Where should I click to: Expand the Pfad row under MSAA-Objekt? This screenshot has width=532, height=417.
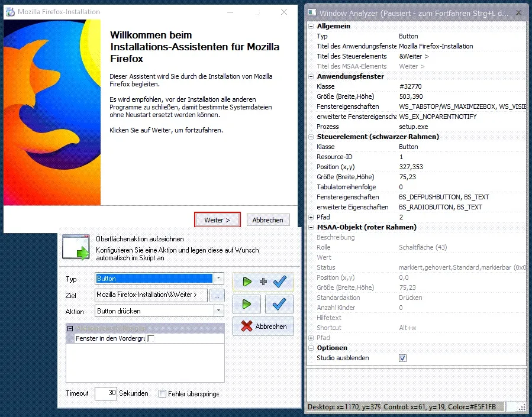pos(311,338)
